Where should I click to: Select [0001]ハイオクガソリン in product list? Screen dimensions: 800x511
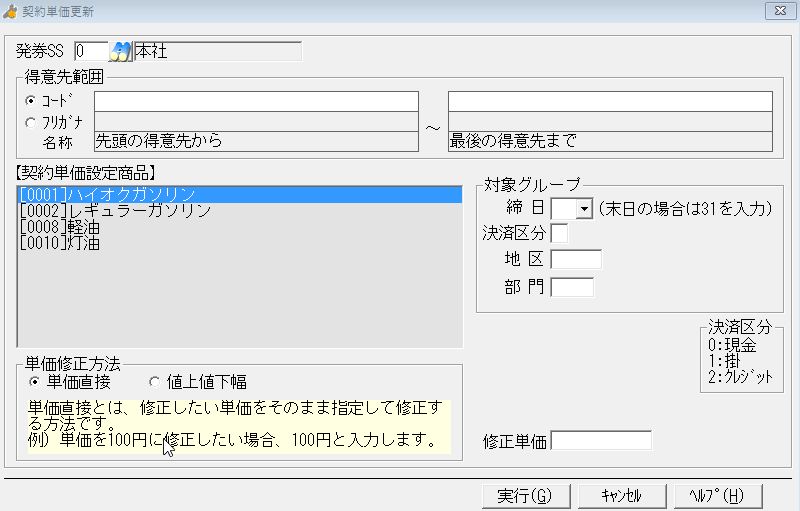click(107, 195)
